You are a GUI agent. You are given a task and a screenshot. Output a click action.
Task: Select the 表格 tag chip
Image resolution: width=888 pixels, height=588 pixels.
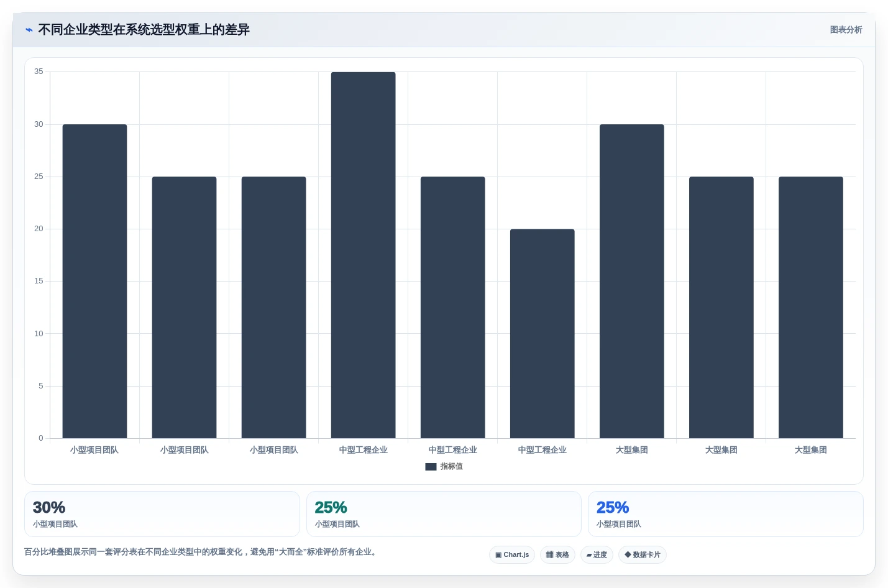coord(557,554)
